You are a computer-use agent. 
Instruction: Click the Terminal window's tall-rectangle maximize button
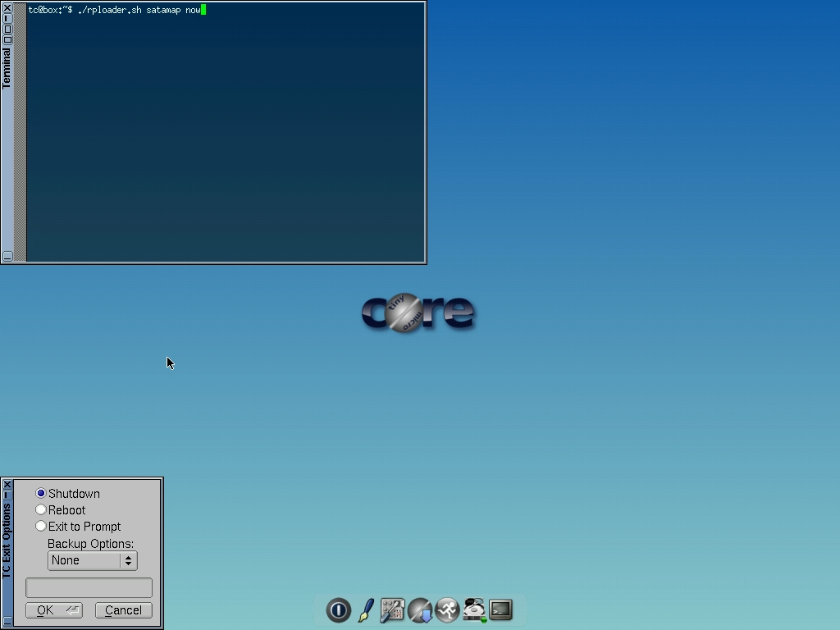coord(7,29)
